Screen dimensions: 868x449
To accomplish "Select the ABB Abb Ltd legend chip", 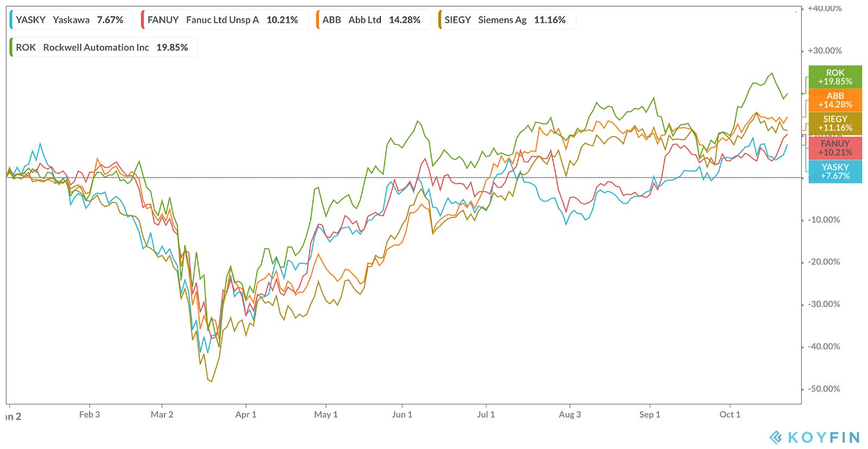I will 373,20.
